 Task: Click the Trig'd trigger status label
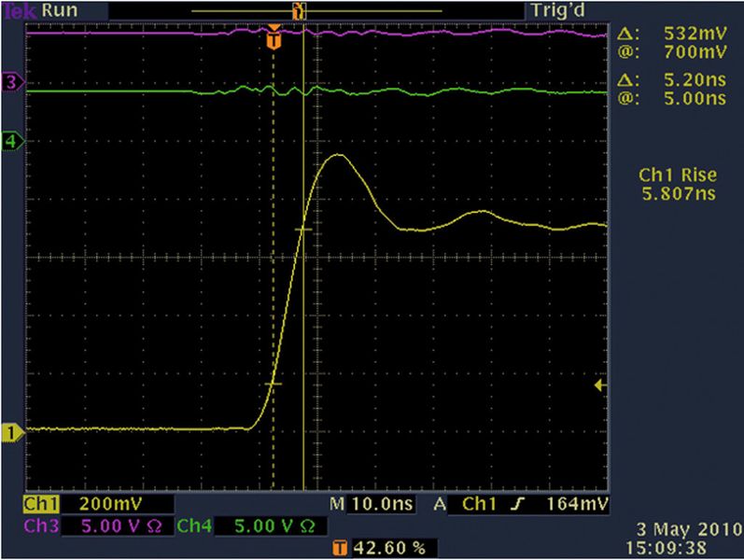558,10
